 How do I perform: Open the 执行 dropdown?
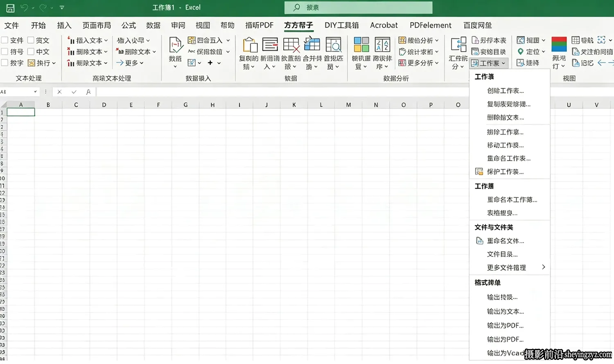point(42,63)
